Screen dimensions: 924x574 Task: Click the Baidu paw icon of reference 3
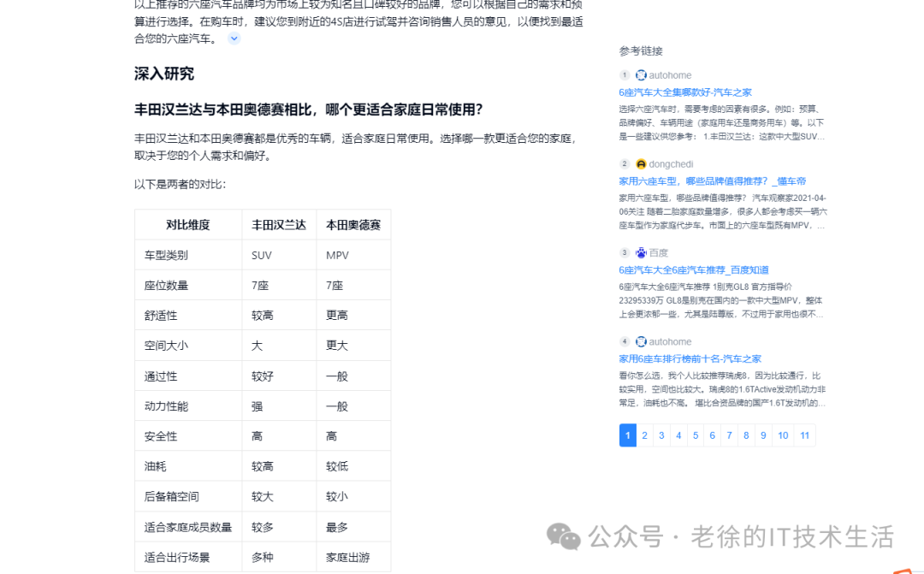pos(641,253)
